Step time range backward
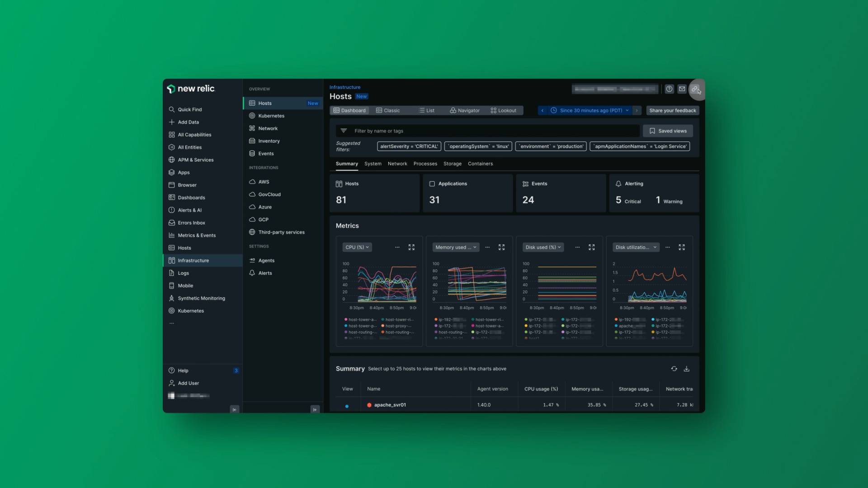868x488 pixels. 542,111
